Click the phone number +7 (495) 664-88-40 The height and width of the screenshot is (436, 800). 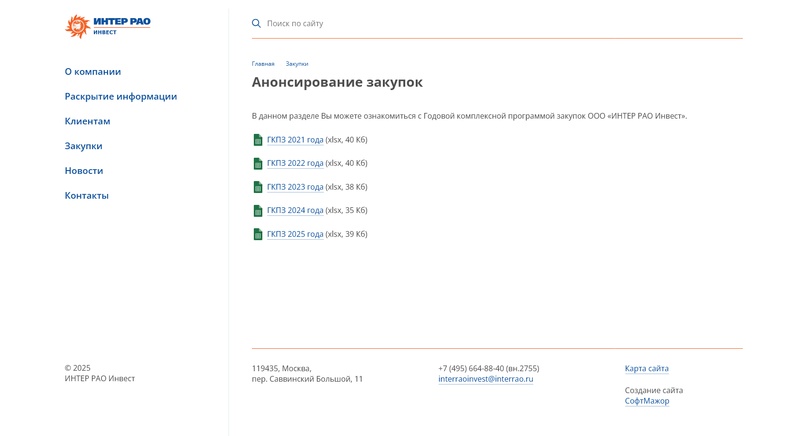(471, 369)
